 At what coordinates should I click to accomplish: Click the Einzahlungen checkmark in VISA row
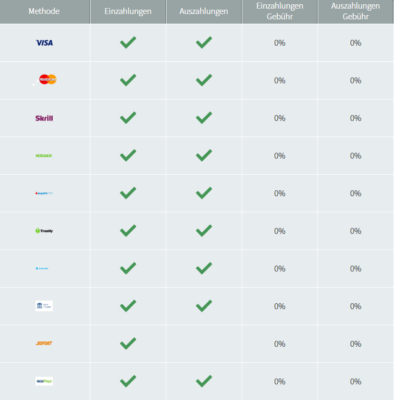pos(128,42)
